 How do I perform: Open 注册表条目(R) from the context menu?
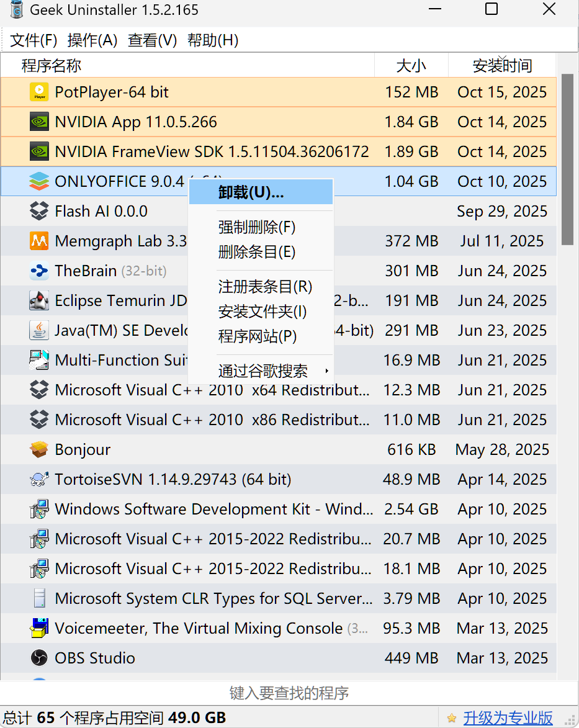pyautogui.click(x=265, y=287)
